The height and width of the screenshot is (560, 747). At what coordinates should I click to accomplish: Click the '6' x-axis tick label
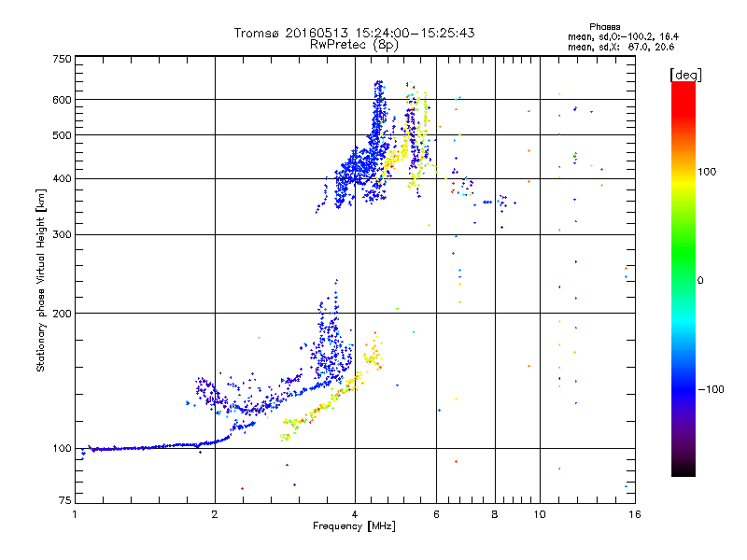(436, 514)
